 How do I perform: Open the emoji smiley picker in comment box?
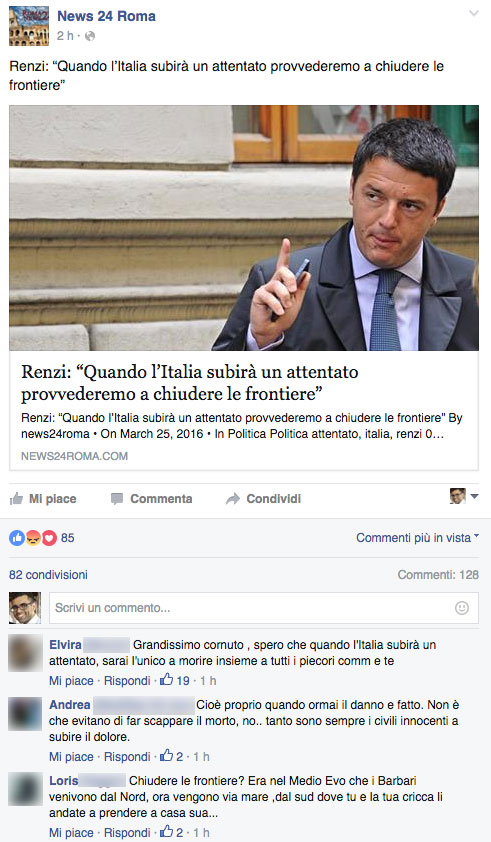(462, 608)
